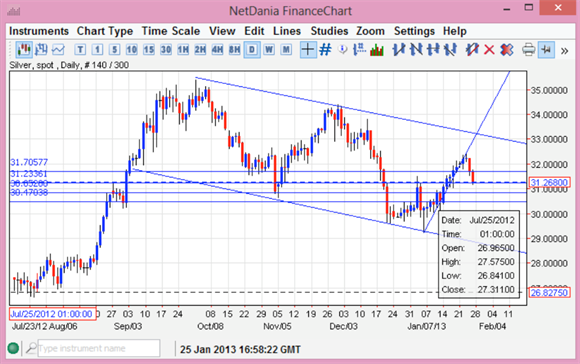This screenshot has width=580, height=364.
Task: Select the first trend line drawing tool
Action: (399, 50)
